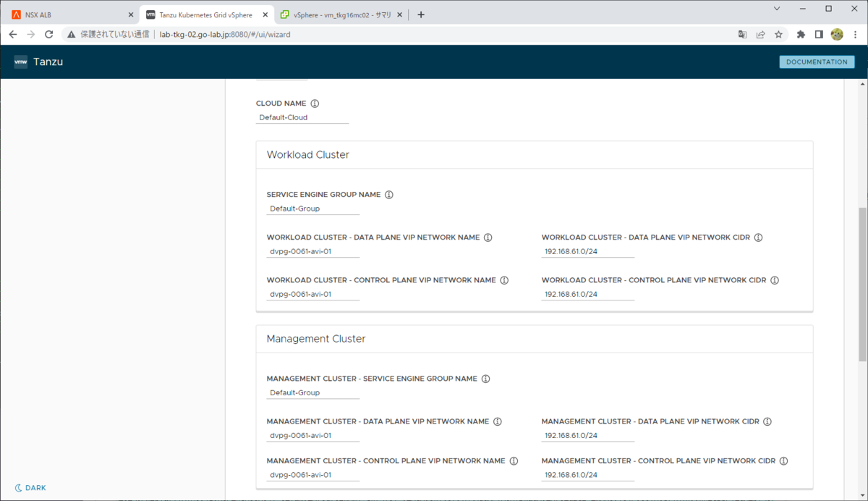Click info icon for Management Data Plane VIP Network CIDR
Viewport: 868px width, 501px height.
[767, 421]
